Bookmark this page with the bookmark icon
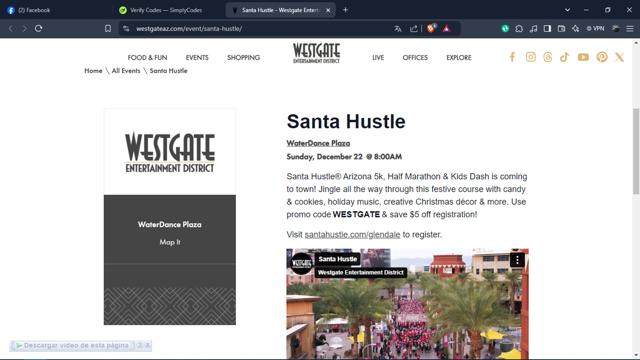Viewport: 640px width, 360px height. 108,29
